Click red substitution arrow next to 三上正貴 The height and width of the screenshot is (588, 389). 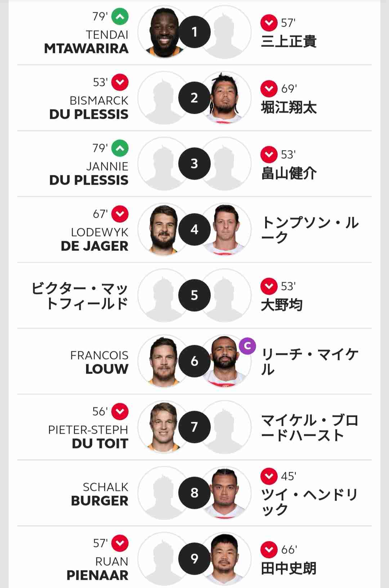(x=269, y=23)
